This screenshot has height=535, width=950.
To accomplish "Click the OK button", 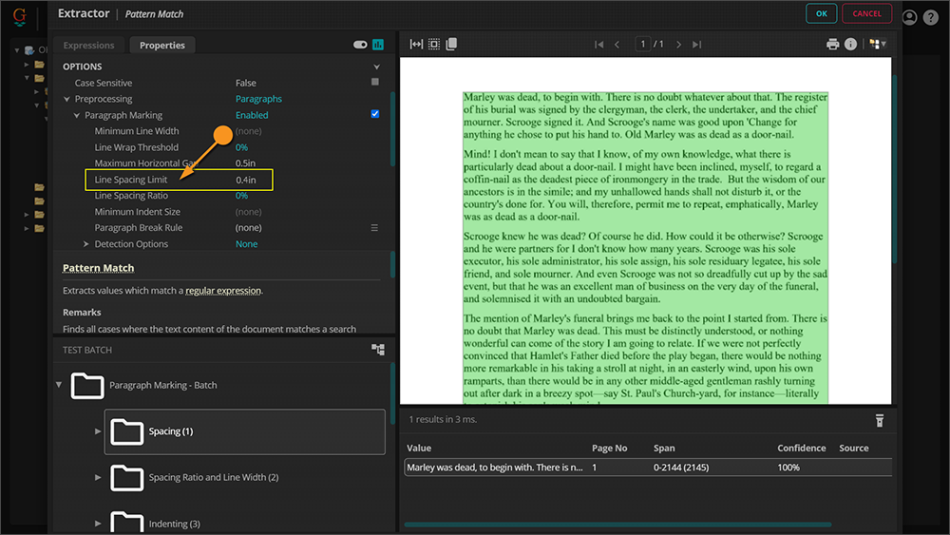I will click(x=821, y=13).
